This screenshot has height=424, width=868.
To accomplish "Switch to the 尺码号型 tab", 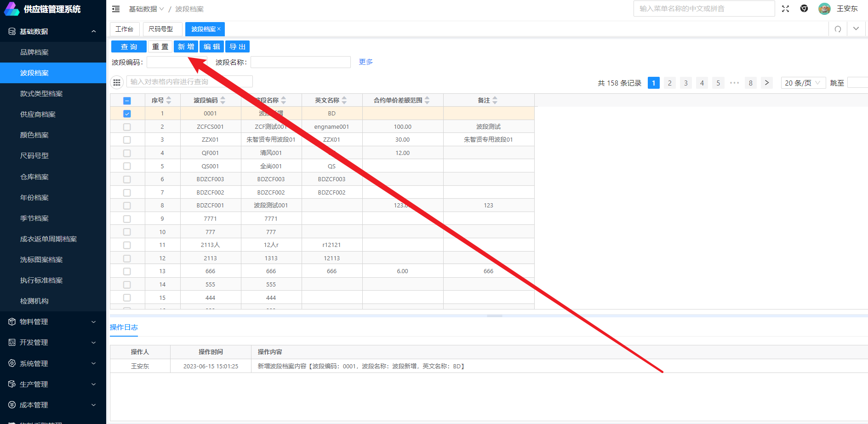I will (x=161, y=29).
